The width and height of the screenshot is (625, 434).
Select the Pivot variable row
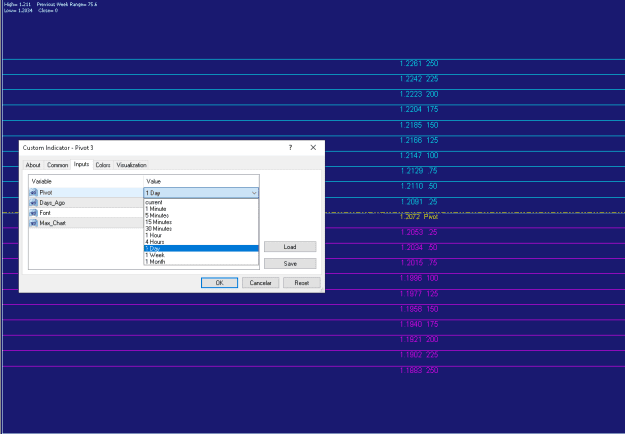[86, 192]
